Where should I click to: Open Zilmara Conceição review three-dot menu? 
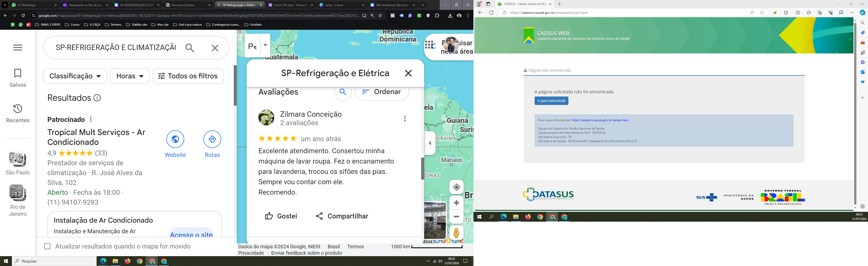[405, 118]
